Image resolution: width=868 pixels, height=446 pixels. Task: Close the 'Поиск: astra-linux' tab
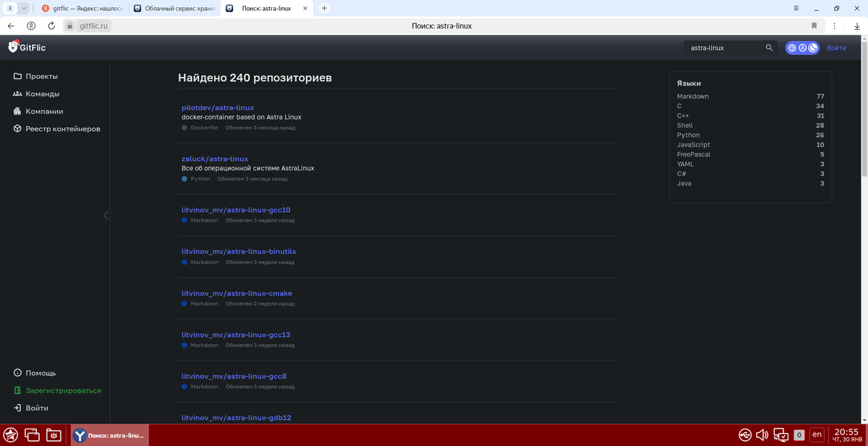[x=306, y=8]
